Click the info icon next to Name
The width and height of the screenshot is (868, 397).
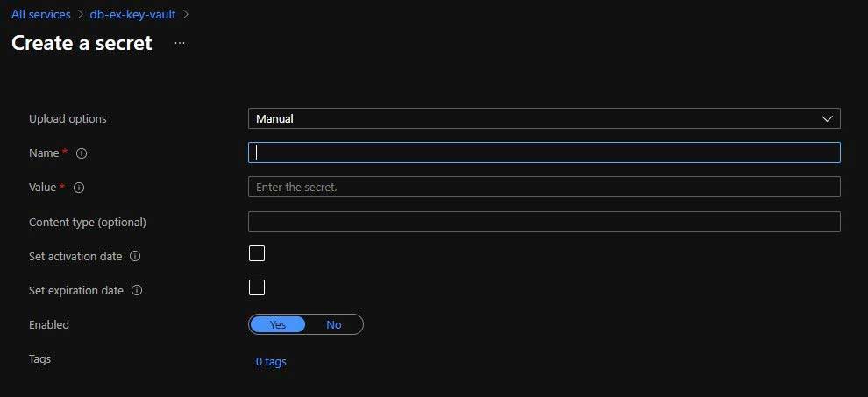click(x=82, y=153)
